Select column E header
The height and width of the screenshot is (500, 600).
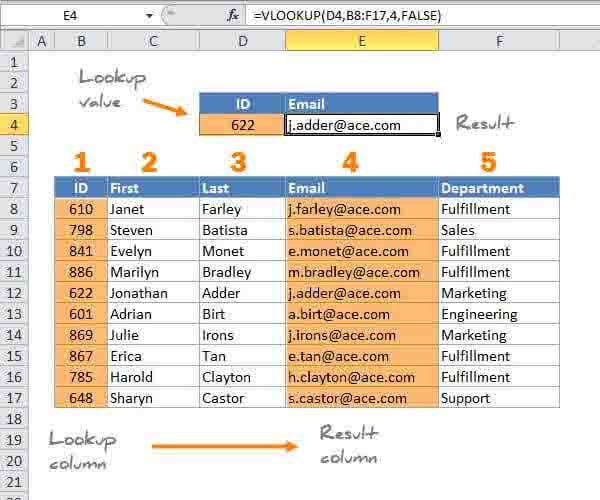[361, 41]
